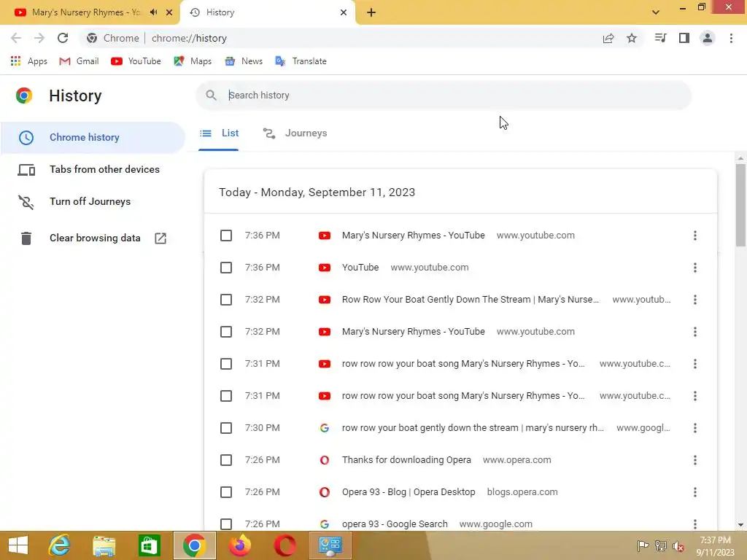Launch Firefox from the taskbar
This screenshot has width=747, height=560.
pos(239,545)
